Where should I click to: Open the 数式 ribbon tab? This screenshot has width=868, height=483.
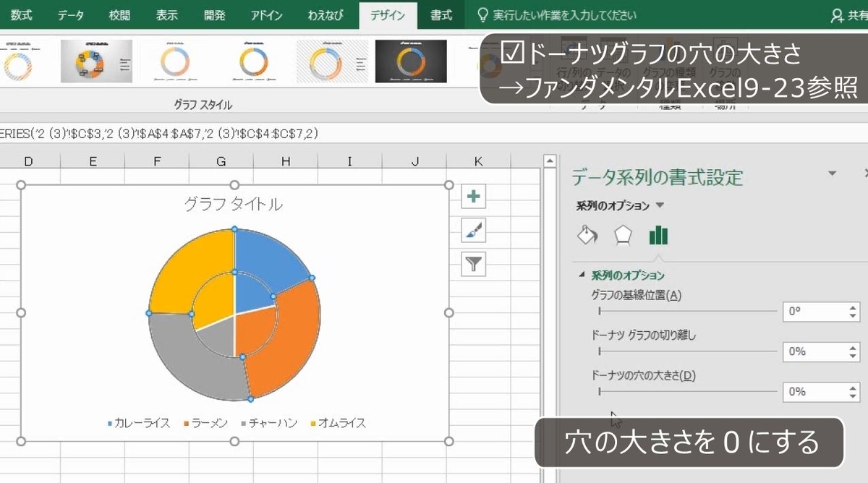(21, 14)
